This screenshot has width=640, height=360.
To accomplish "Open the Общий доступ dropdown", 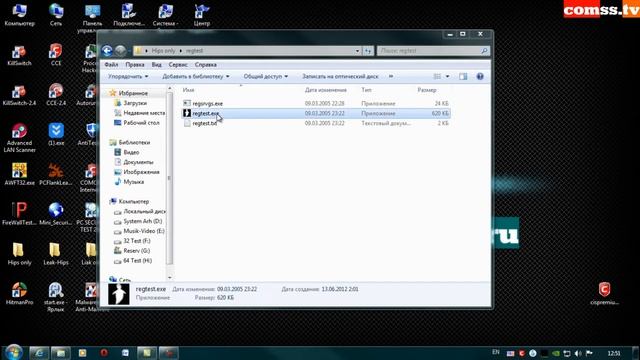I will click(266, 76).
